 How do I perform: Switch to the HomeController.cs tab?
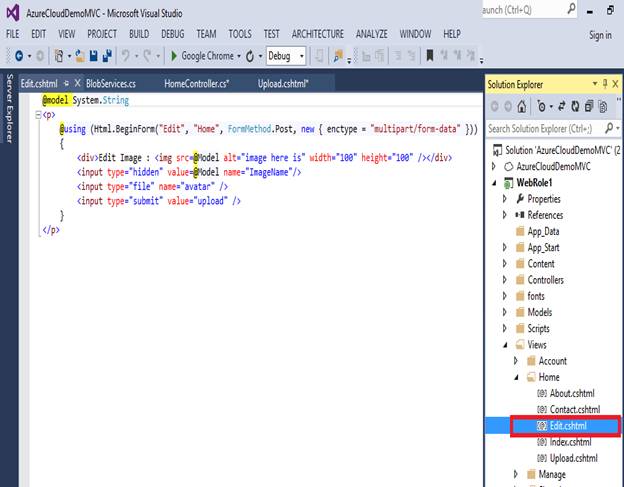196,84
